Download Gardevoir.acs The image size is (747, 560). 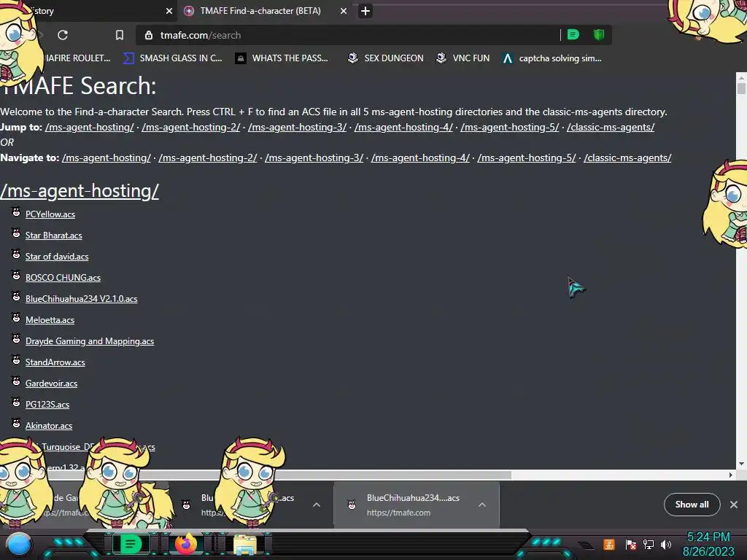click(x=52, y=384)
